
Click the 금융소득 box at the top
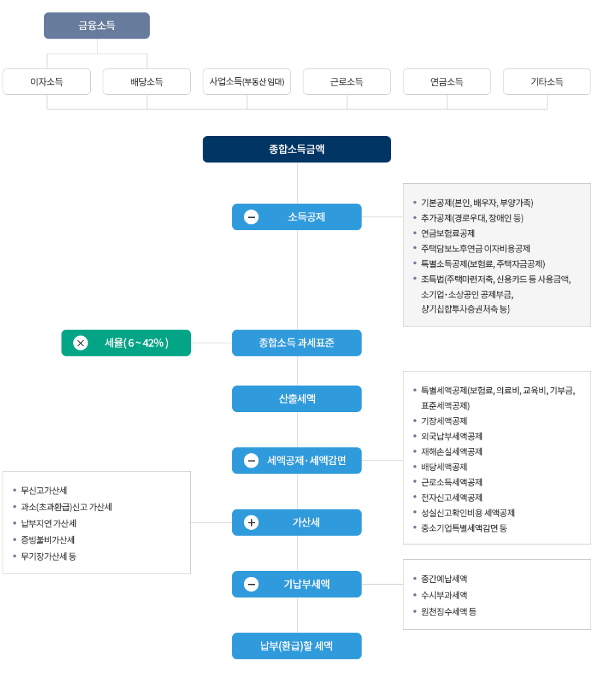(x=96, y=26)
